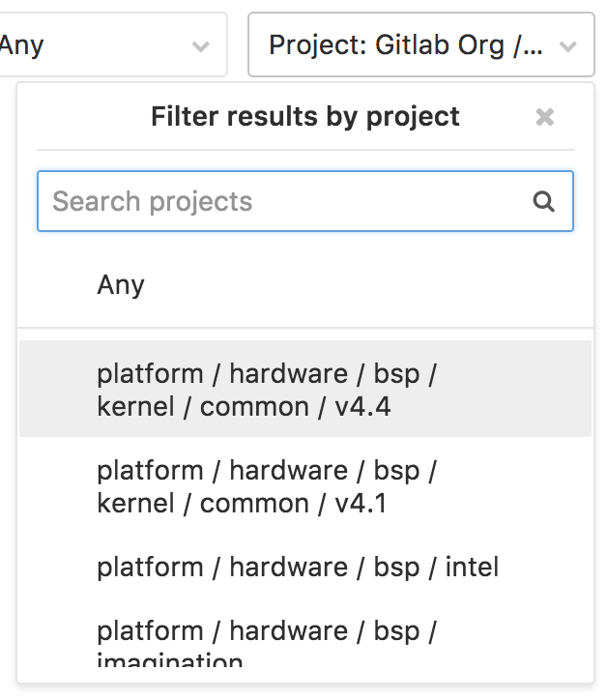This screenshot has height=700, width=607.
Task: Select the Any option in project list
Action: coord(305,284)
